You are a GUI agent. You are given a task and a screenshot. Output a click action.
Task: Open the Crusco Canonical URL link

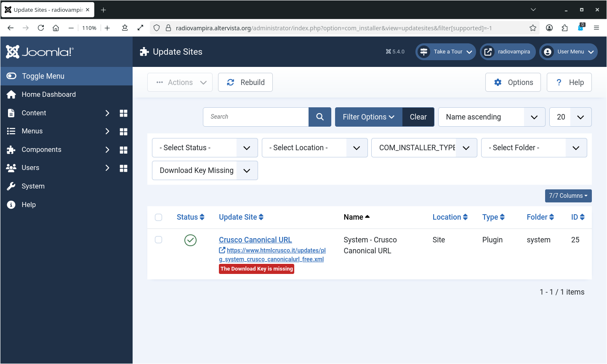click(x=255, y=240)
